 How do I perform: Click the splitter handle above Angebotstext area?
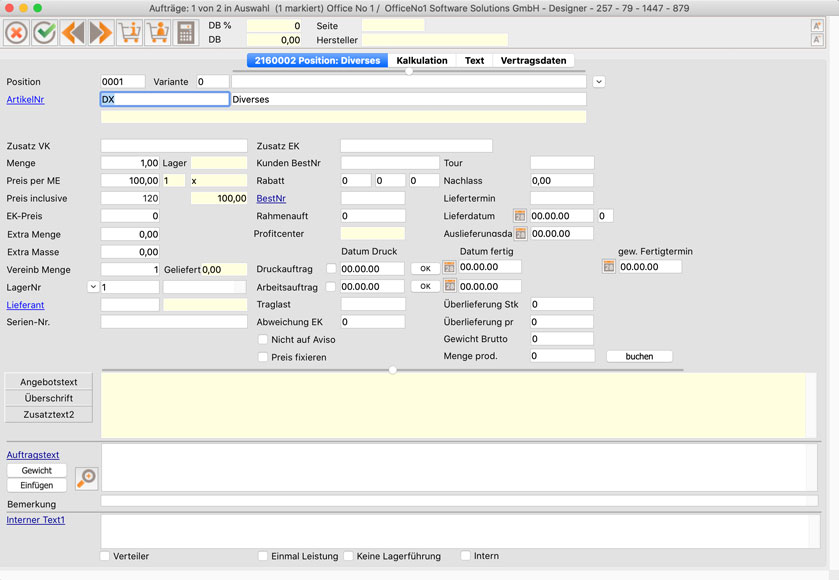tap(393, 370)
